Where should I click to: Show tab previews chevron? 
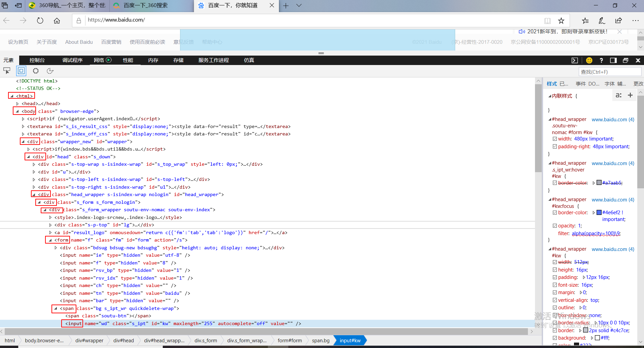(x=299, y=5)
